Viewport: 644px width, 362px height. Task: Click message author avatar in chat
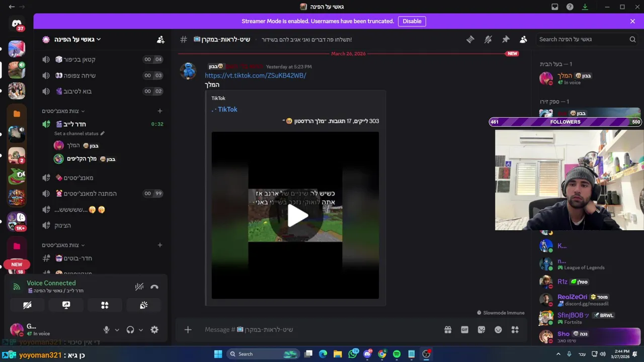[x=189, y=71]
